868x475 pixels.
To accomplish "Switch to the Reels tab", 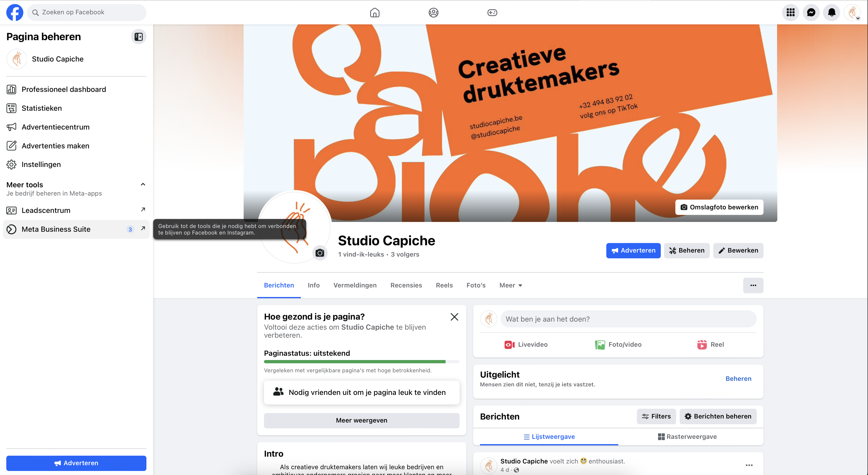I will point(444,285).
